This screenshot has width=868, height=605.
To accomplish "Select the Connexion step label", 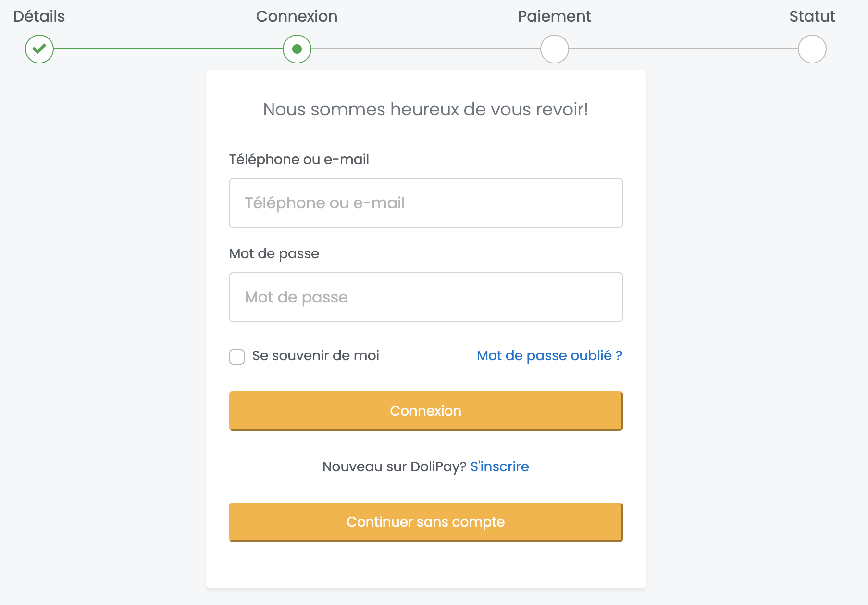I will [297, 16].
